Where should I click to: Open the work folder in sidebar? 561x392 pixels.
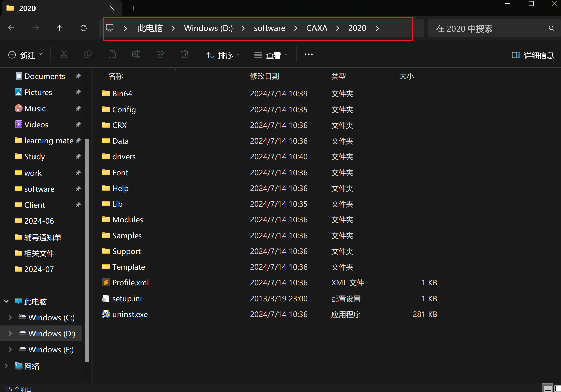click(x=33, y=173)
